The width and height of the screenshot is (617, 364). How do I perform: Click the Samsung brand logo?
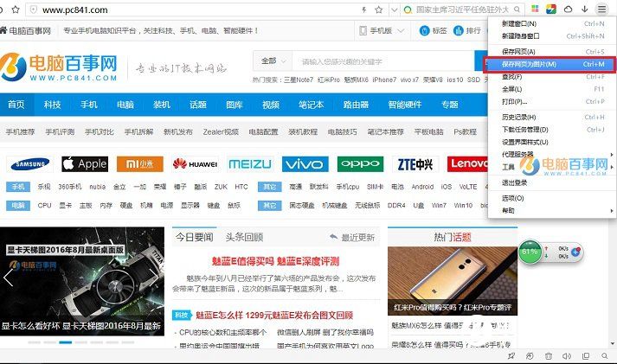click(30, 164)
